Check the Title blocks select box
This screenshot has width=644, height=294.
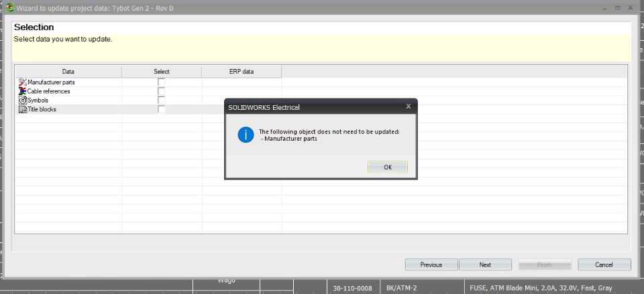[162, 109]
